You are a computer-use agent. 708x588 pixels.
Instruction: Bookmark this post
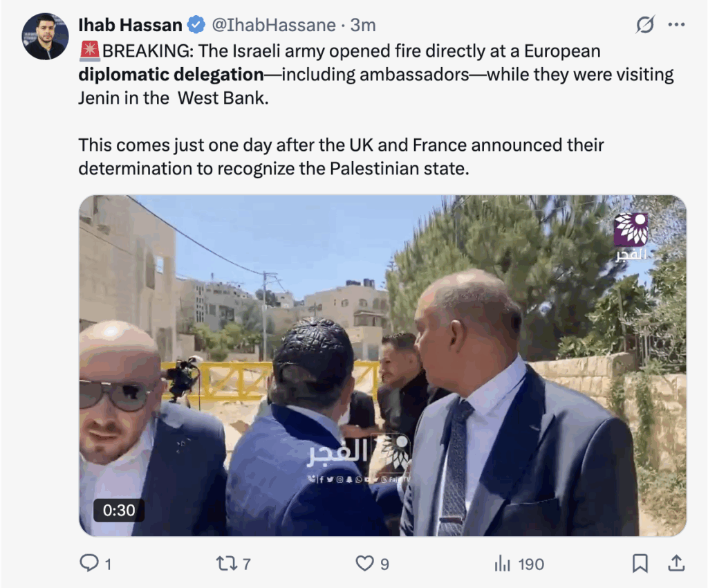click(x=640, y=564)
